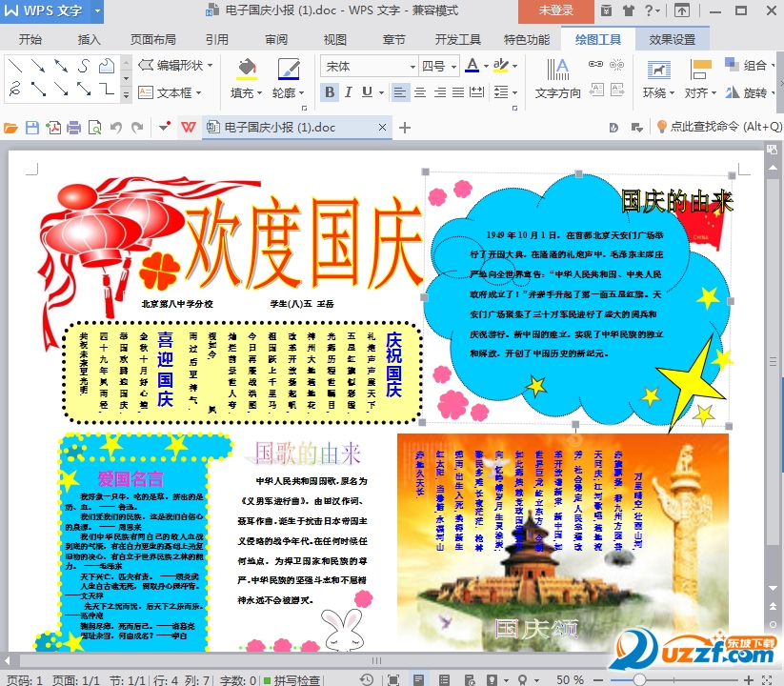Image resolution: width=784 pixels, height=686 pixels.
Task: Expand the 编辑形状 edit shape menu
Action: click(176, 66)
